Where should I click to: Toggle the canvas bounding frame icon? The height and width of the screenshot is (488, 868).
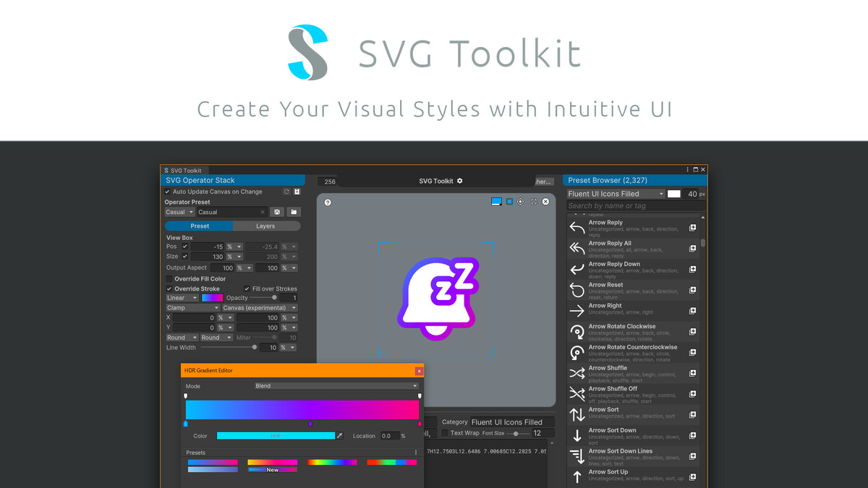[509, 202]
